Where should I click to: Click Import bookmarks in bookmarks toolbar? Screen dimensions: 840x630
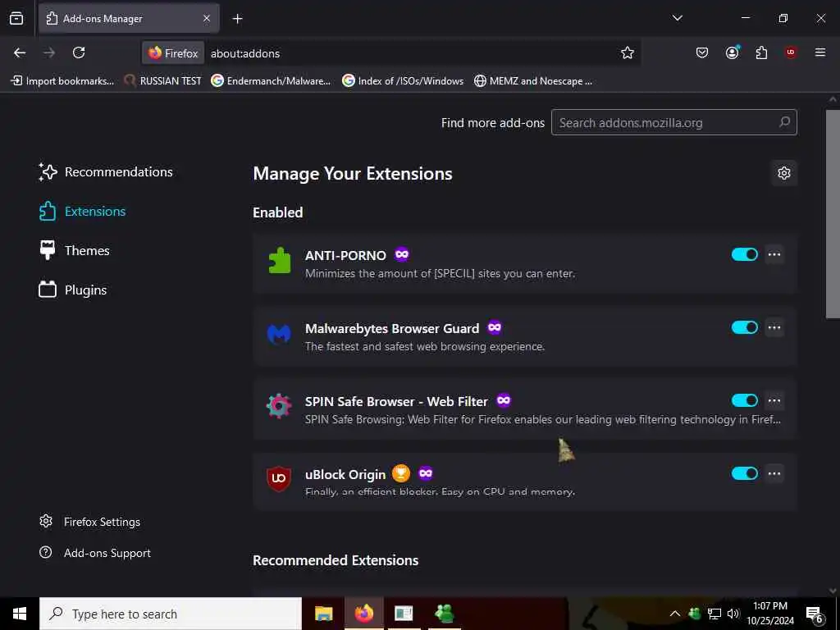(x=62, y=81)
